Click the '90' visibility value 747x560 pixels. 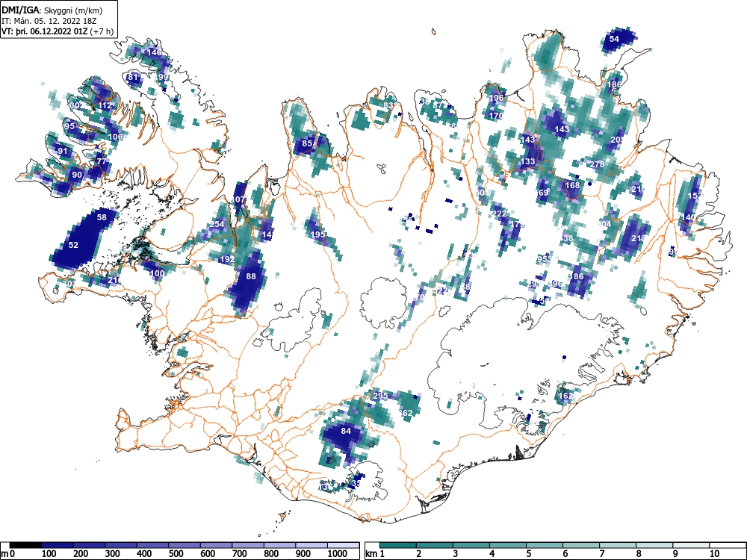[x=77, y=175]
